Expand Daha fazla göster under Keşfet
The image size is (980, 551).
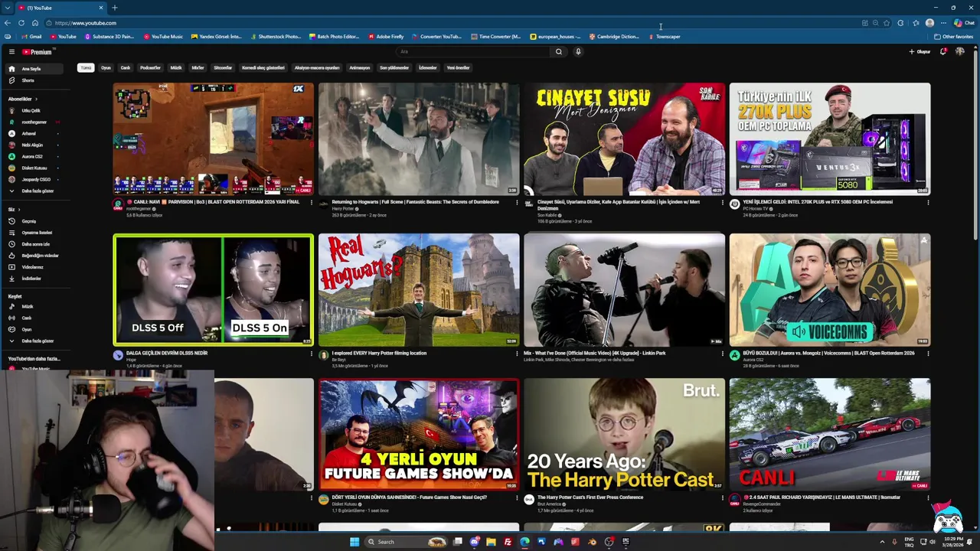38,341
